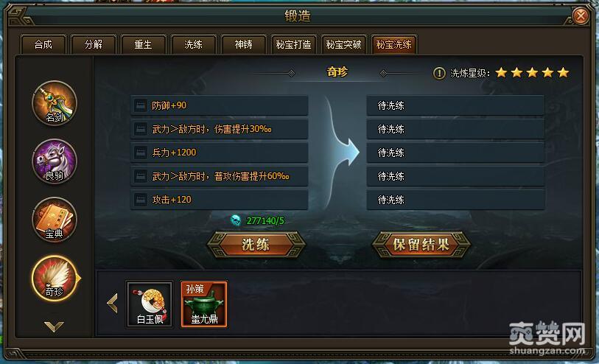Viewport: 599px width, 364px height.
Task: Select the 奇珍 feather fan category icon
Action: (x=55, y=278)
